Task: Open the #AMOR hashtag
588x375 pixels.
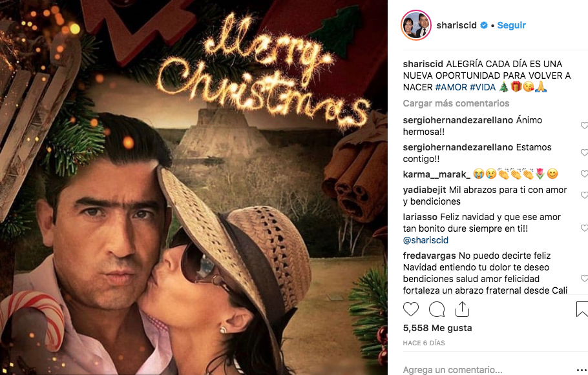Action: [x=451, y=87]
